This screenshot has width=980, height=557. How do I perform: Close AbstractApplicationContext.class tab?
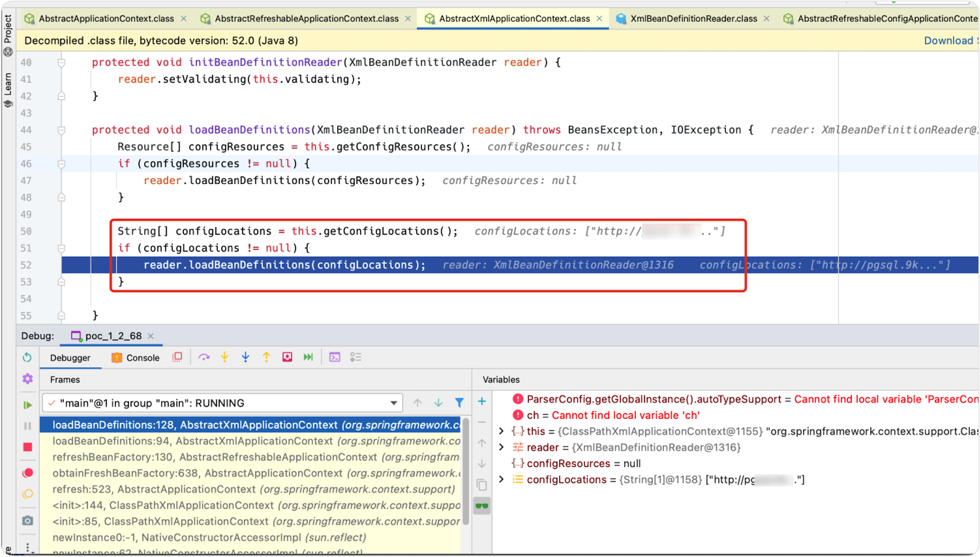[x=184, y=18]
